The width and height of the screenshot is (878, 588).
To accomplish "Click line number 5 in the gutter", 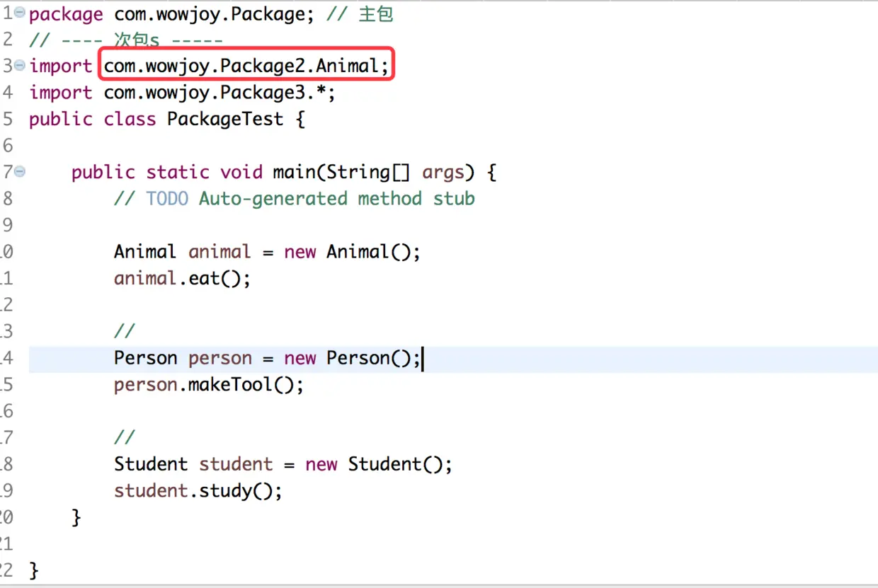I will point(7,119).
